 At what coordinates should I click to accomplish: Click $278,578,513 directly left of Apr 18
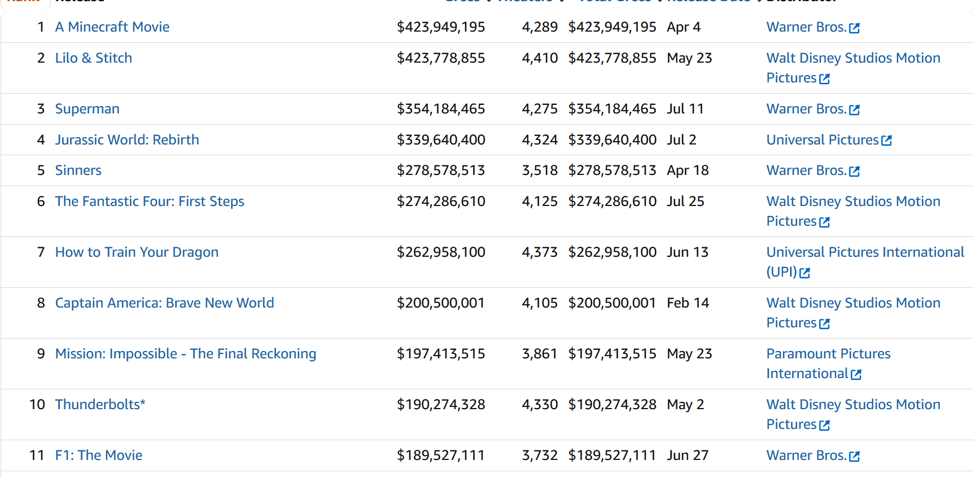click(x=613, y=170)
